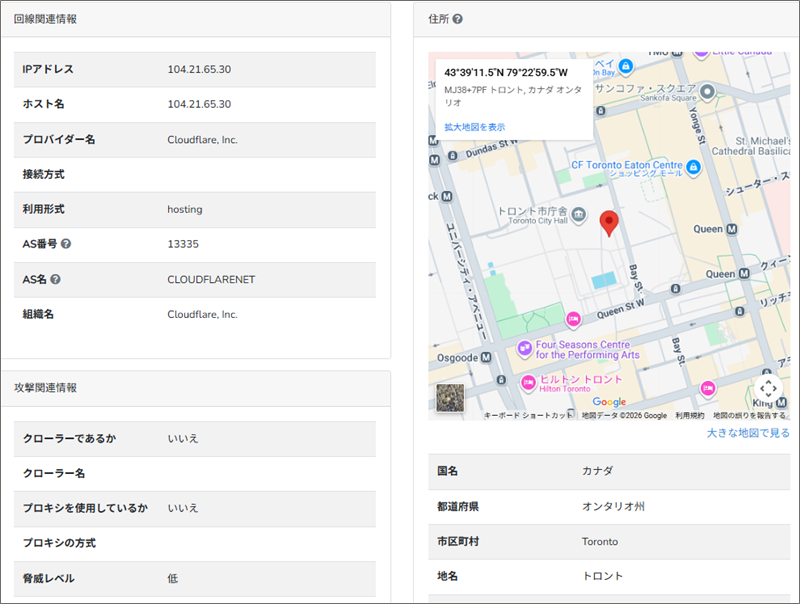
Task: Open the 利用規約 terms link
Action: tap(689, 415)
